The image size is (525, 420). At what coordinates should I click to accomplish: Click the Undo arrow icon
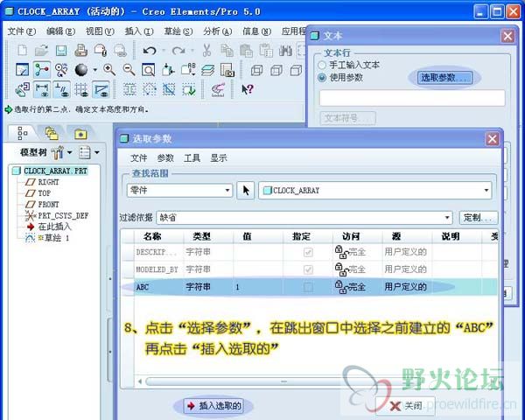click(x=150, y=51)
